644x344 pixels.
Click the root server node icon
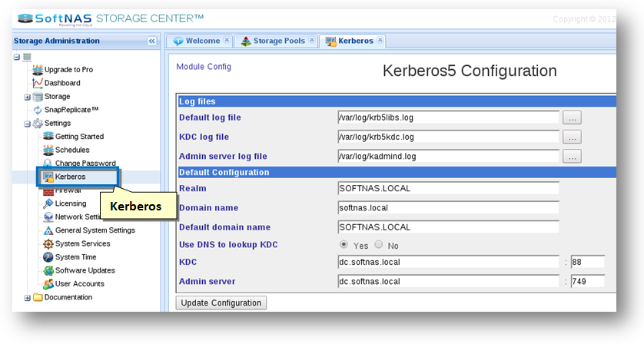point(27,57)
